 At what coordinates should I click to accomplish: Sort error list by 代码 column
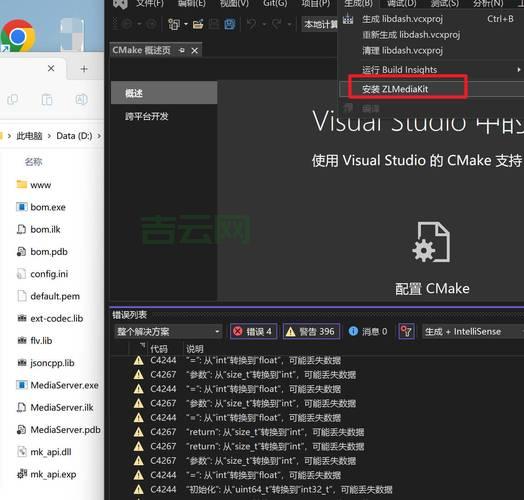tap(159, 349)
